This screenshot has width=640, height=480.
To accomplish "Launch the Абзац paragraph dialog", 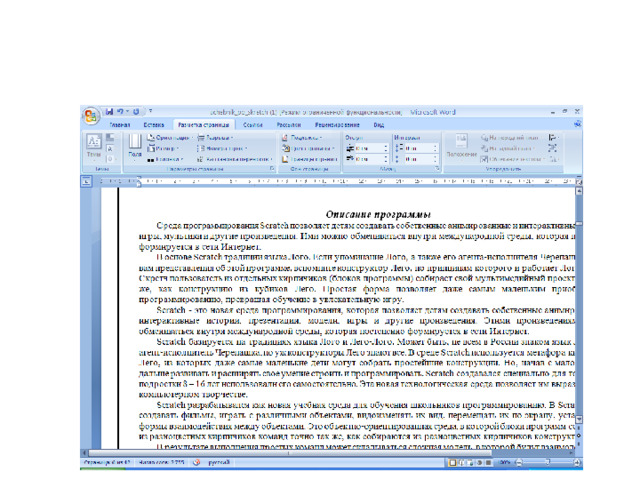I will pyautogui.click(x=437, y=169).
